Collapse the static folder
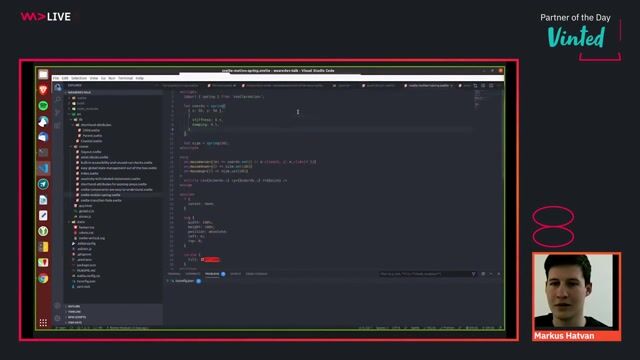640x360 pixels. pos(80,222)
